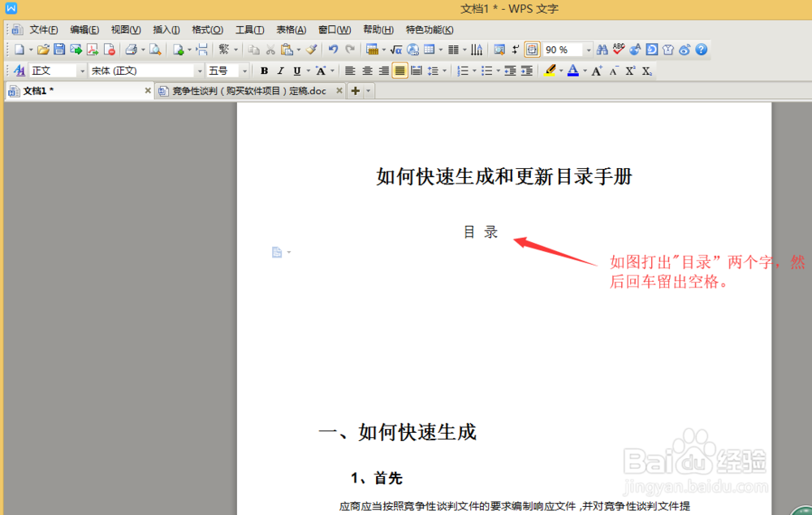
Task: Click the Paste clipboard icon
Action: pos(287,50)
